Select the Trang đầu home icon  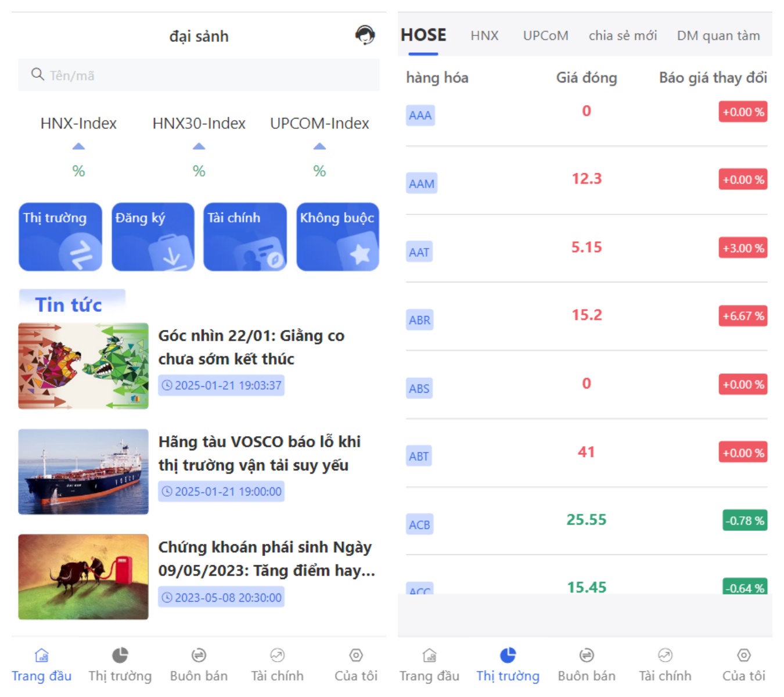coord(41,655)
